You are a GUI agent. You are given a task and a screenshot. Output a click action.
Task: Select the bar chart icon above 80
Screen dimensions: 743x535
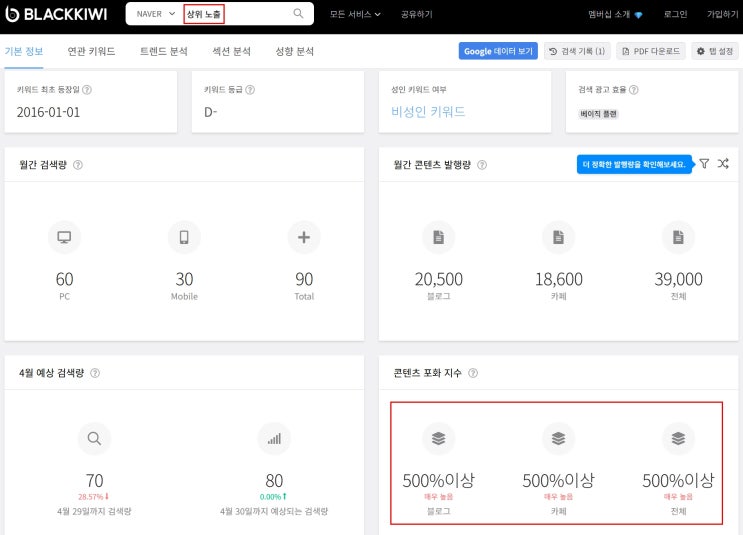tap(274, 439)
